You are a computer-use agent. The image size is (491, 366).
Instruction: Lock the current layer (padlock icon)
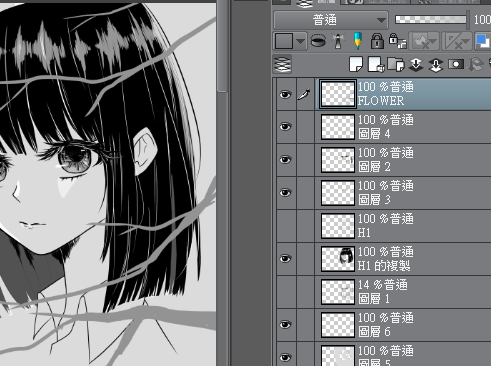377,41
